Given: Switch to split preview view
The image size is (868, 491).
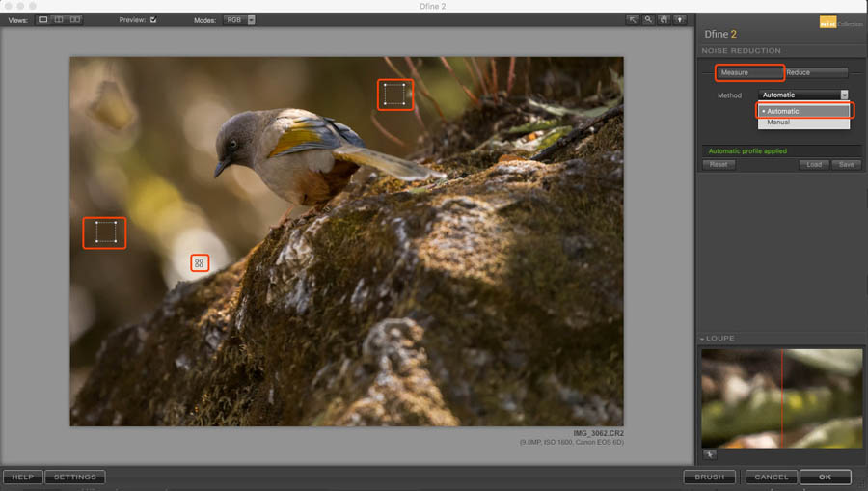Looking at the screenshot, I should [59, 20].
